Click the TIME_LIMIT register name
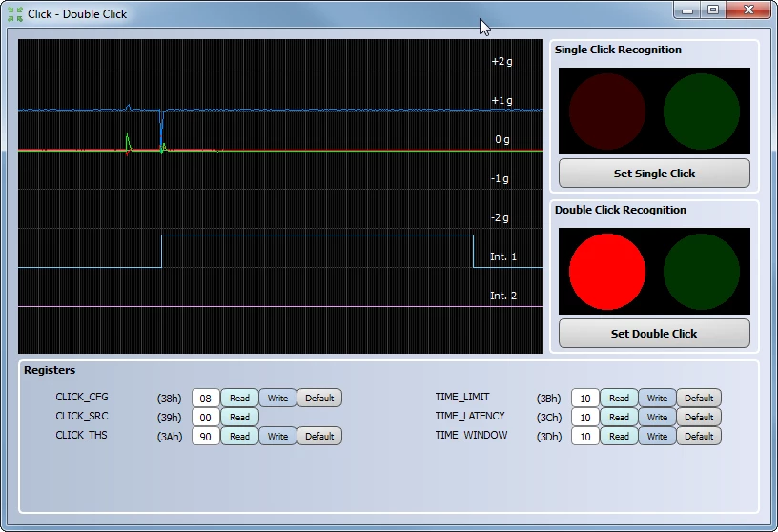Viewport: 778px width, 532px height. 462,397
